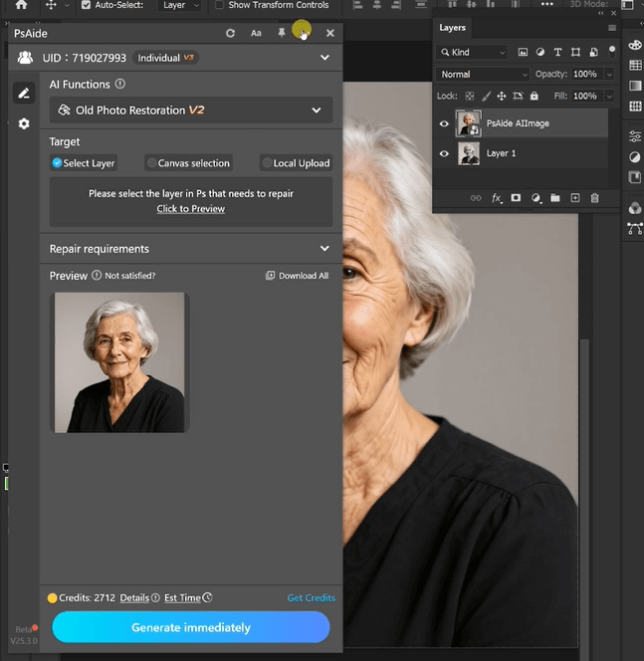Image resolution: width=644 pixels, height=661 pixels.
Task: Hide the PsAide AIImage layer
Action: (x=444, y=123)
